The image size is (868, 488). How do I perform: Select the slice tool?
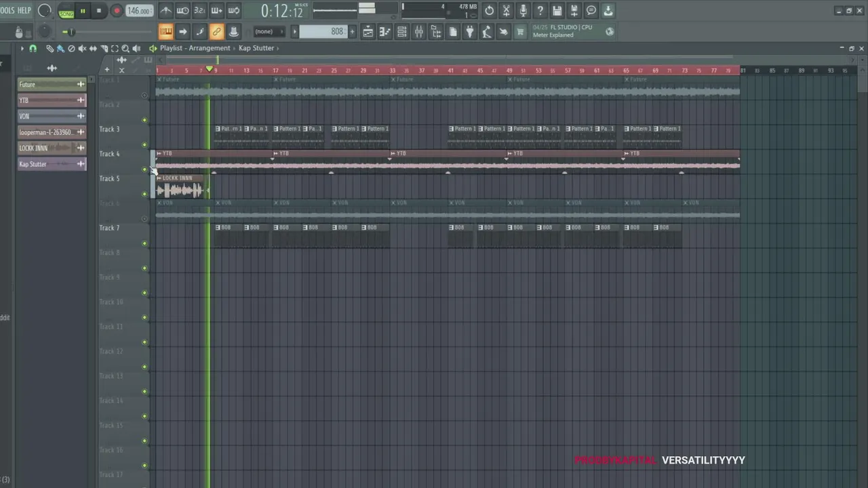coord(104,48)
